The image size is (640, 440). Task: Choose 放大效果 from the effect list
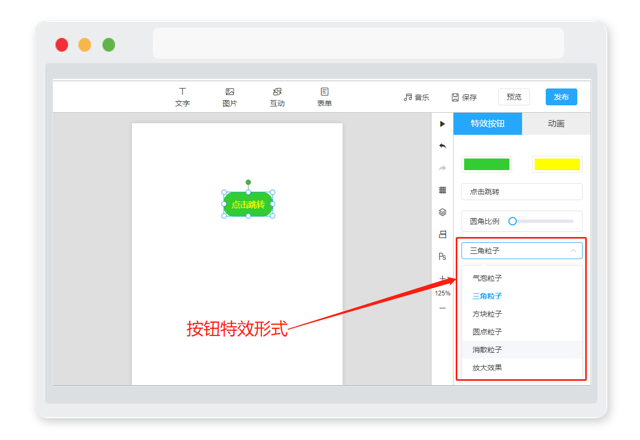coord(522,368)
